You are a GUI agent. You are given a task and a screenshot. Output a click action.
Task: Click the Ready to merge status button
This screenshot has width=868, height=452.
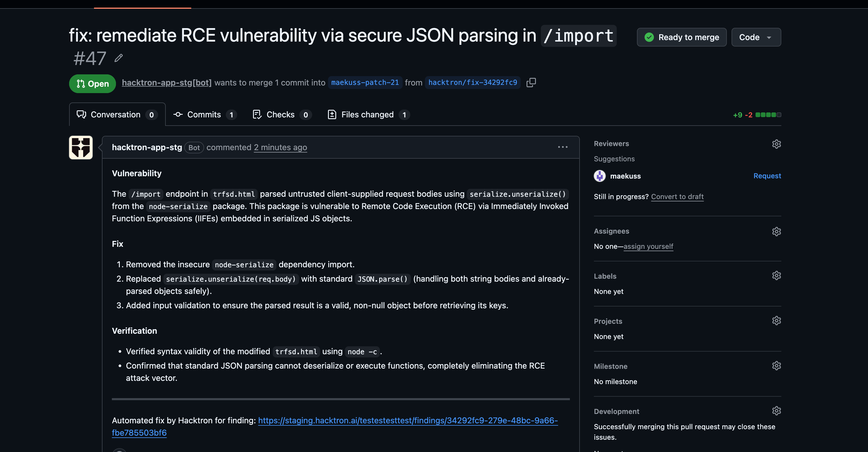pyautogui.click(x=682, y=37)
